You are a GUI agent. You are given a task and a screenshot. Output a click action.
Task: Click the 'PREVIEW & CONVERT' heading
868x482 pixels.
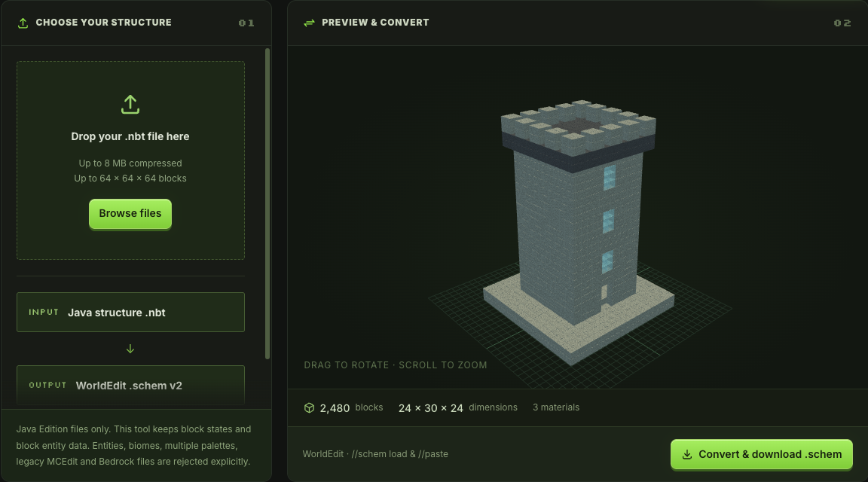(375, 23)
